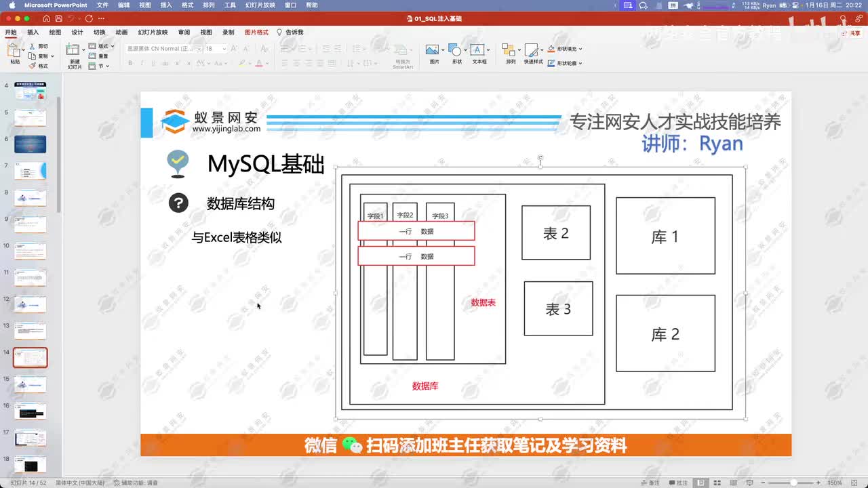
Task: Insert a picture using 图片 icon
Action: click(x=432, y=50)
